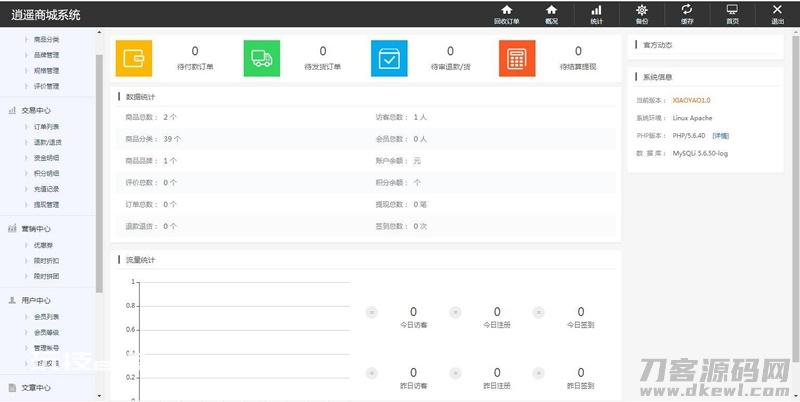Open 订单列表 in the sidebar
The image size is (800, 402).
[x=46, y=127]
